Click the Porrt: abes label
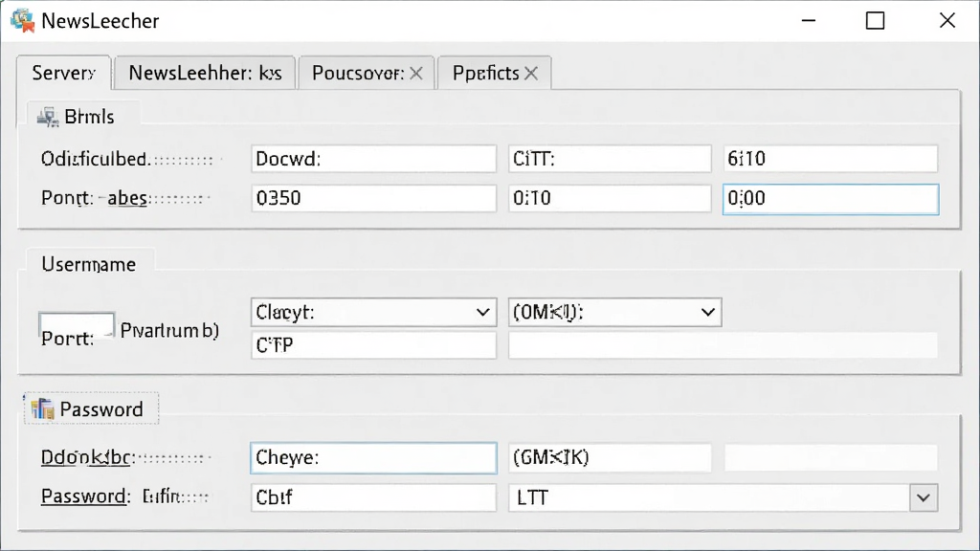The width and height of the screenshot is (980, 551). [x=94, y=198]
